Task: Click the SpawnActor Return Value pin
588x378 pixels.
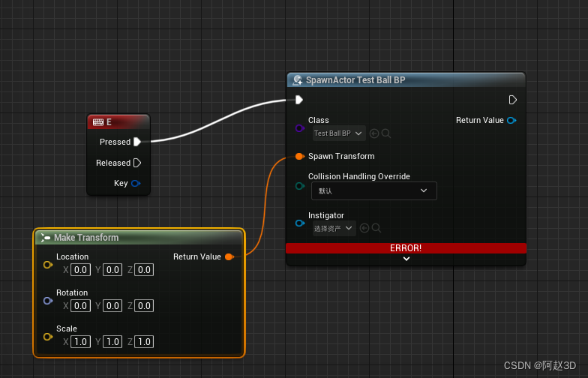Action: click(x=511, y=120)
